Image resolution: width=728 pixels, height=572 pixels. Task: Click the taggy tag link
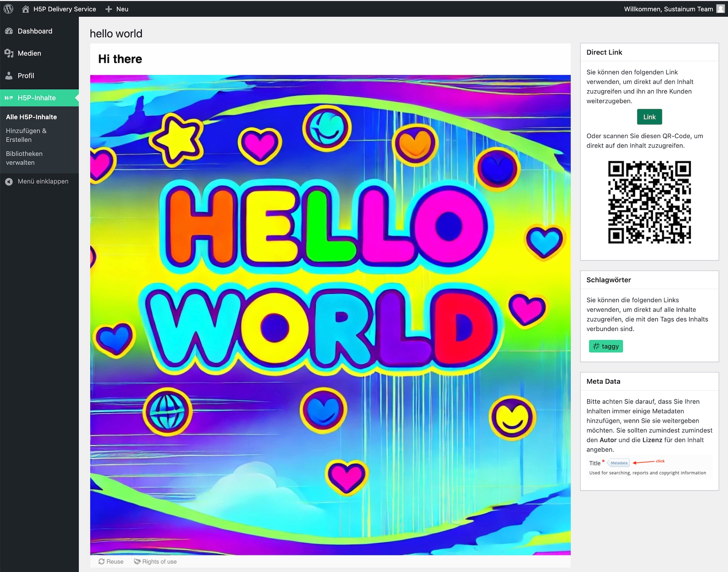[x=606, y=346]
